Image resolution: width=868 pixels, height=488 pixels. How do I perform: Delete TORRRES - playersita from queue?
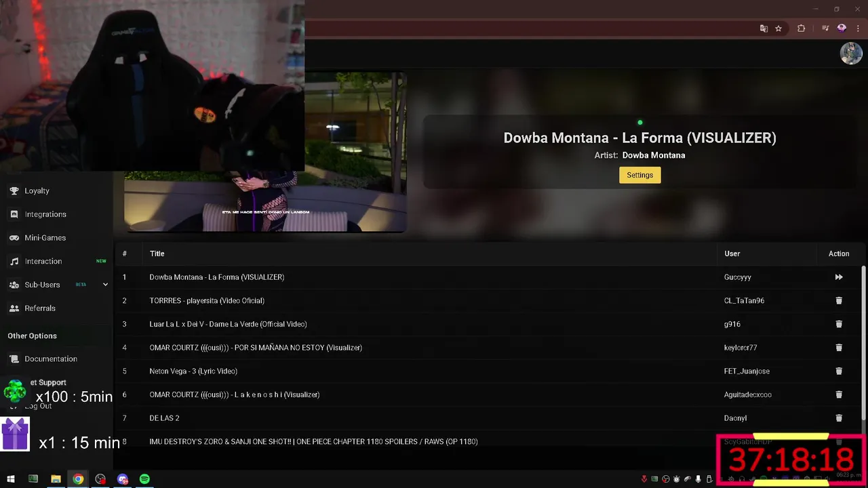pyautogui.click(x=839, y=300)
